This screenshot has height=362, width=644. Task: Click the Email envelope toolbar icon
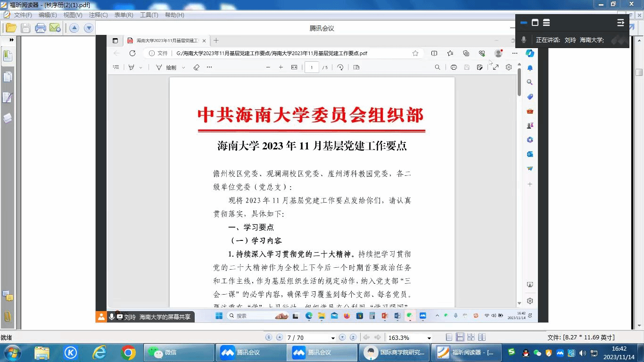(x=55, y=28)
